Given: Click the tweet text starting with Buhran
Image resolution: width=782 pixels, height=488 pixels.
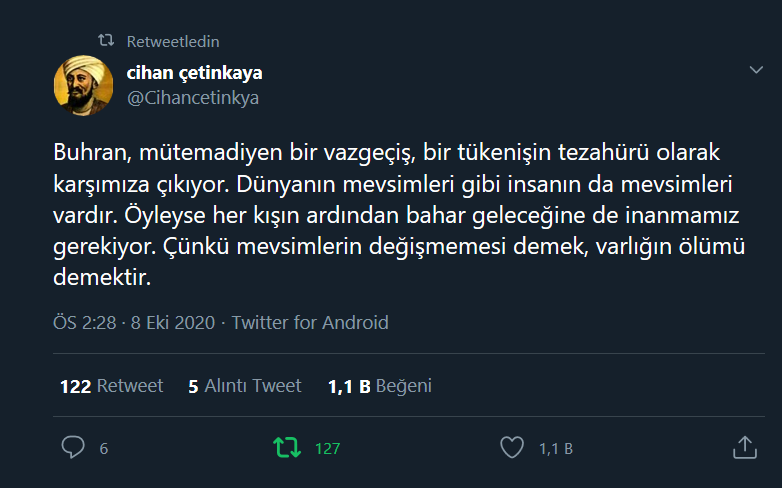Looking at the screenshot, I should (399, 215).
